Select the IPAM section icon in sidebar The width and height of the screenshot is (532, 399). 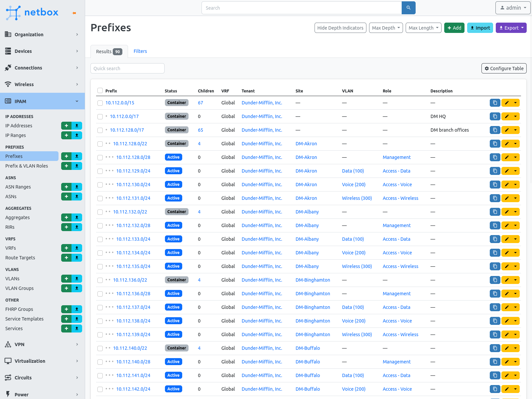[x=8, y=101]
